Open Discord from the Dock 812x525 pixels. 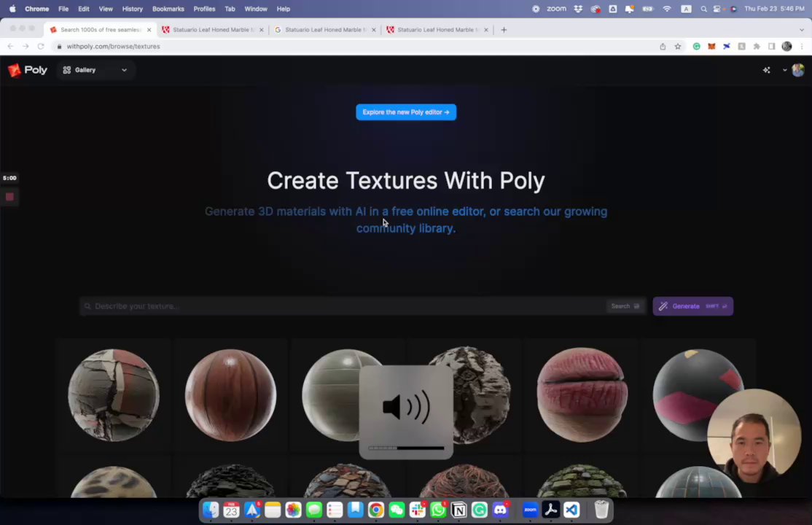point(500,510)
